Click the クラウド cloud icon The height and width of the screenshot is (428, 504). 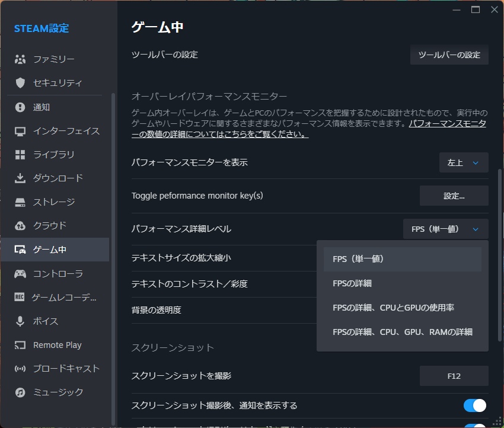point(20,226)
